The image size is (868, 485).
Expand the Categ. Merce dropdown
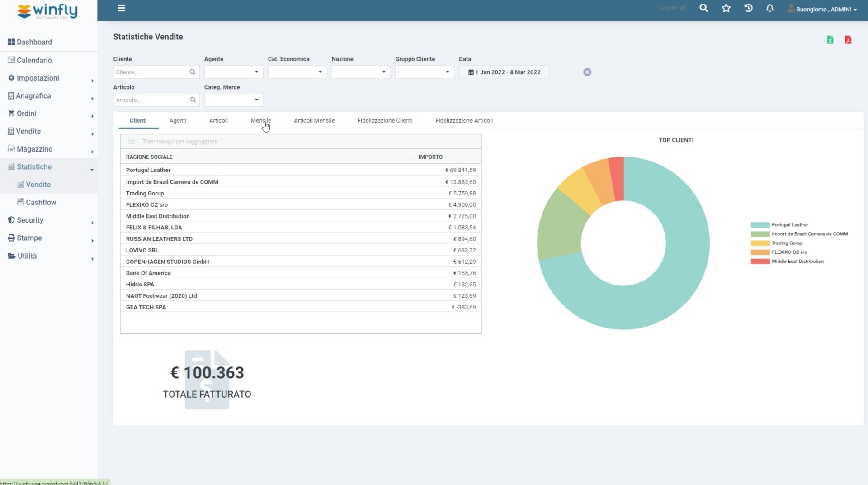(x=233, y=100)
